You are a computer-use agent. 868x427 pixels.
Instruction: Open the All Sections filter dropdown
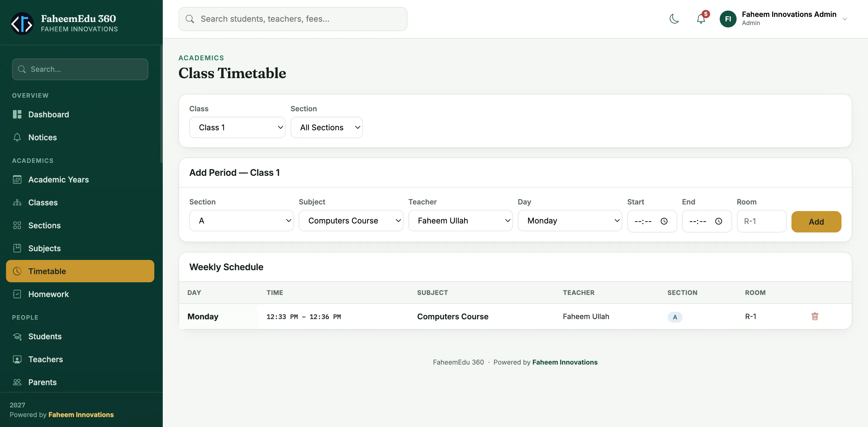326,127
